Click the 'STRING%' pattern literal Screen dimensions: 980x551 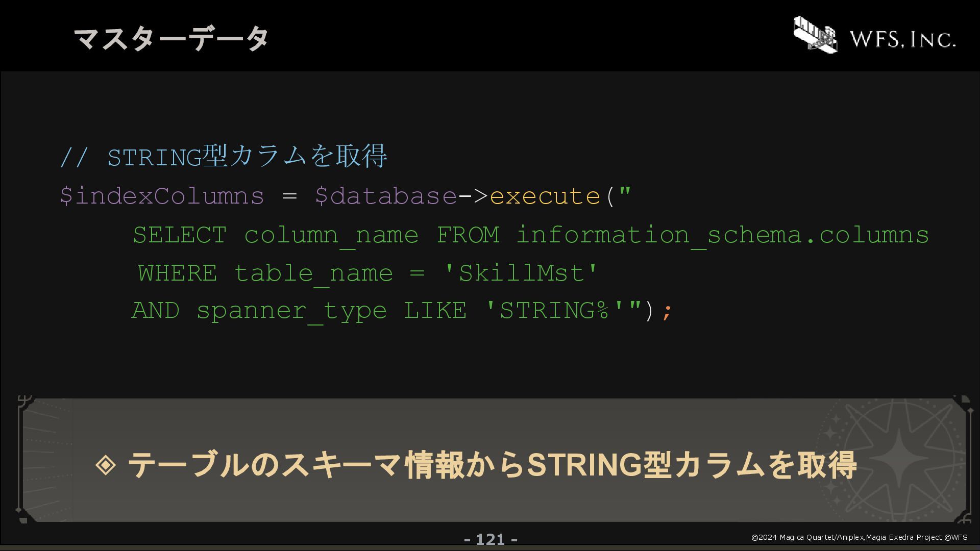point(554,310)
